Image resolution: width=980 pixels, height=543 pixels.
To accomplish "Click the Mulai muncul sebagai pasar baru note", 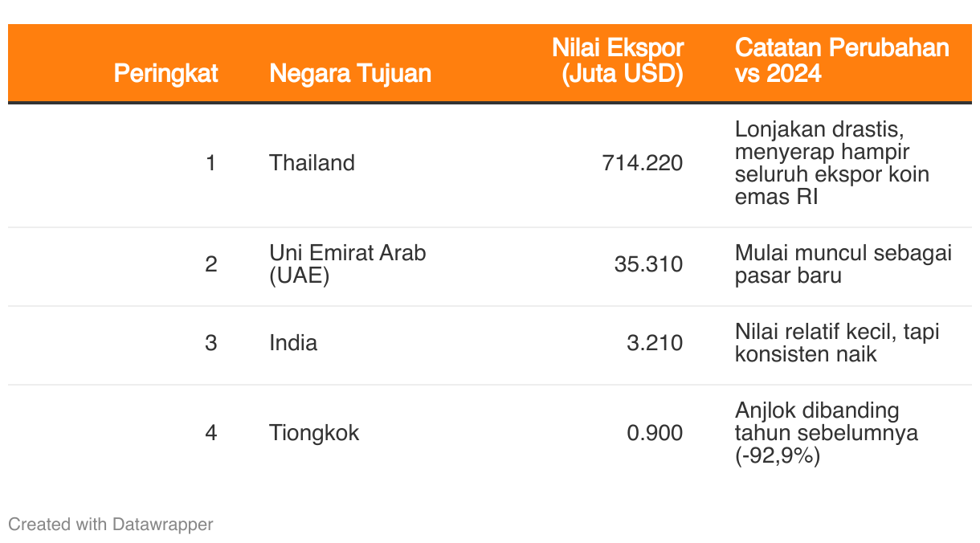I will [843, 264].
